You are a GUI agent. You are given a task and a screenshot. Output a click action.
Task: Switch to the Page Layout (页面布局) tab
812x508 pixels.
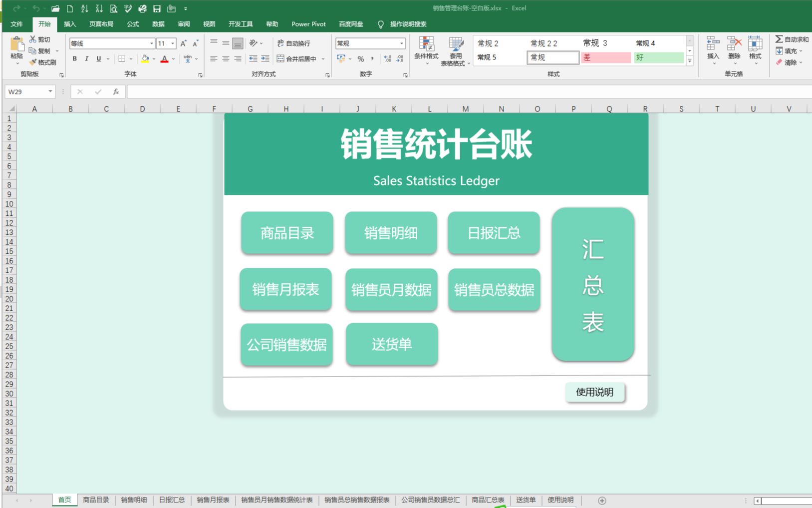pos(101,24)
